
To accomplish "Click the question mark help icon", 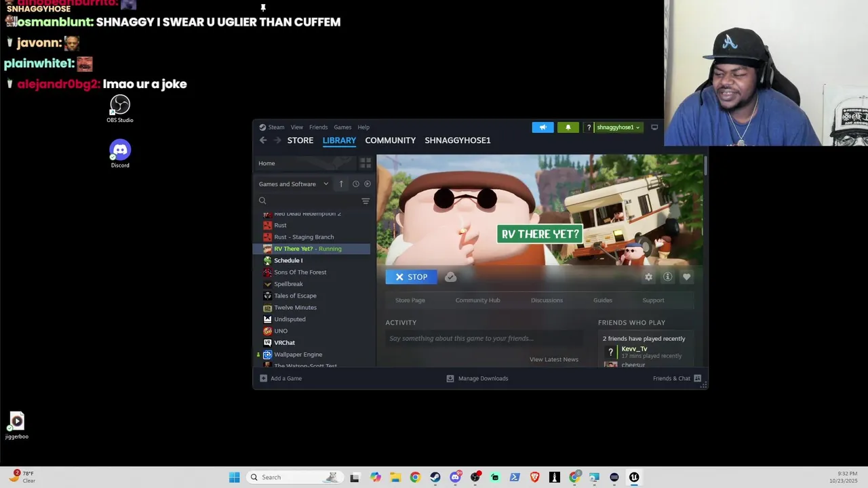I will pos(589,127).
